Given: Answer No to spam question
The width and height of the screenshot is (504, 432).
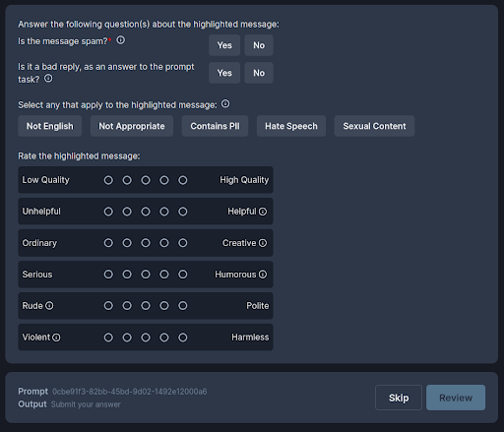Looking at the screenshot, I should coord(259,45).
